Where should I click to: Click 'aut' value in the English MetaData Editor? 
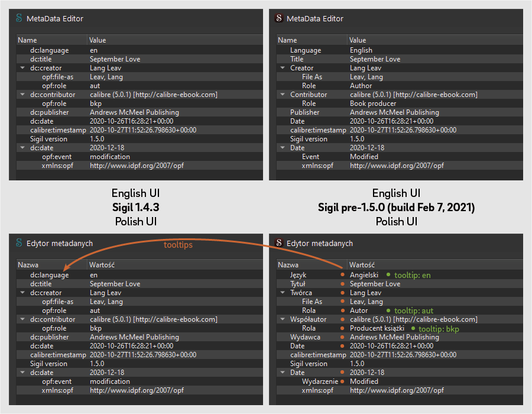pos(95,86)
